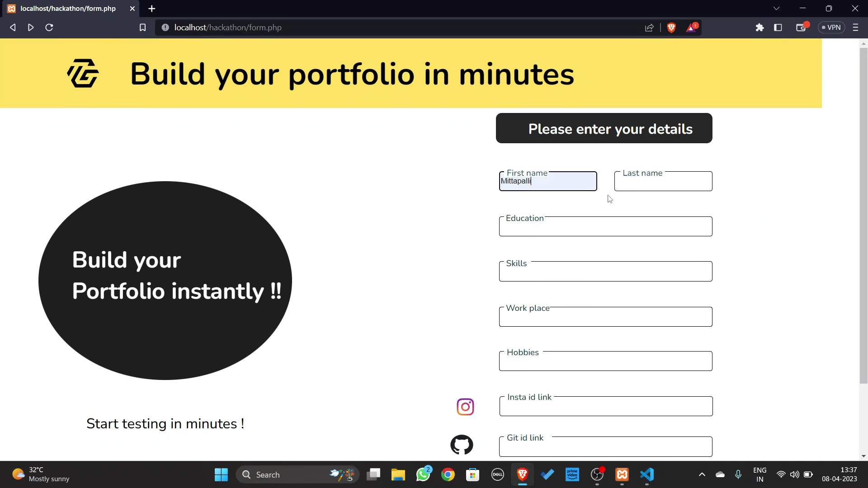The width and height of the screenshot is (868, 488).
Task: Toggle the VPN button
Action: (831, 28)
